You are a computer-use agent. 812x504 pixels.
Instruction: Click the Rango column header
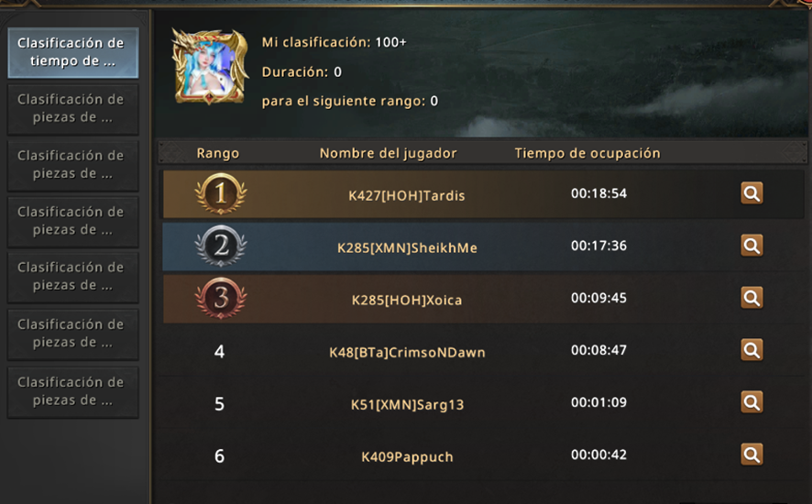point(218,153)
